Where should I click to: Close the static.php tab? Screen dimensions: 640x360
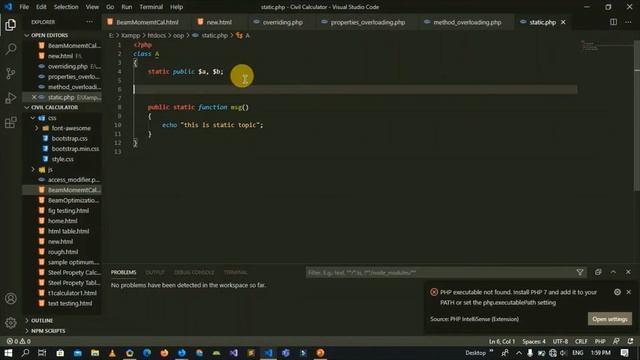point(563,22)
